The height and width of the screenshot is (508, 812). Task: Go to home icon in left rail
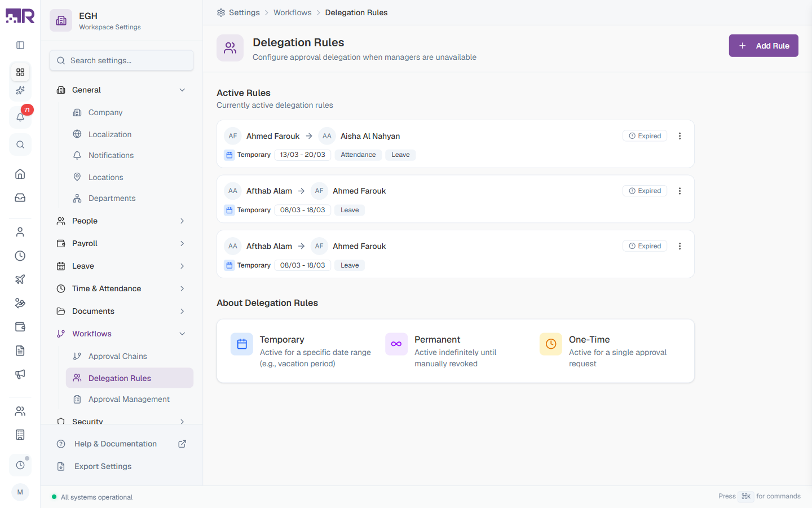click(x=20, y=174)
